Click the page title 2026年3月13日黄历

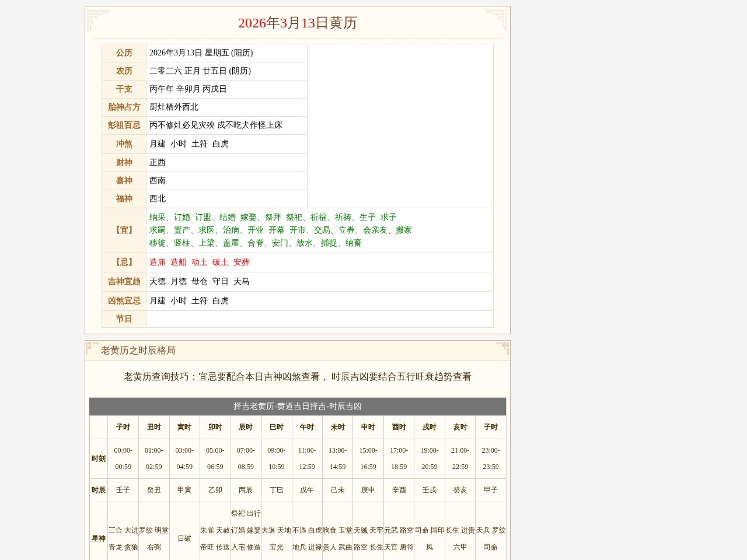[x=299, y=23]
